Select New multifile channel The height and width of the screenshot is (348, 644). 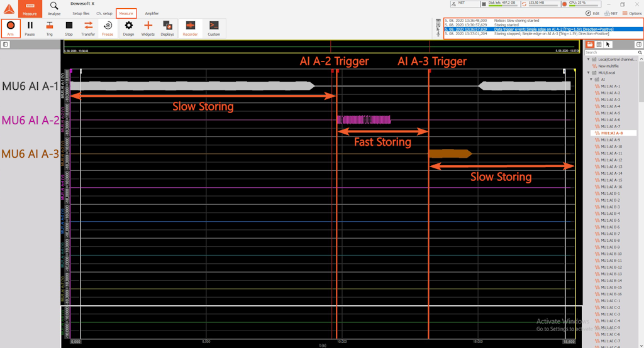[608, 66]
